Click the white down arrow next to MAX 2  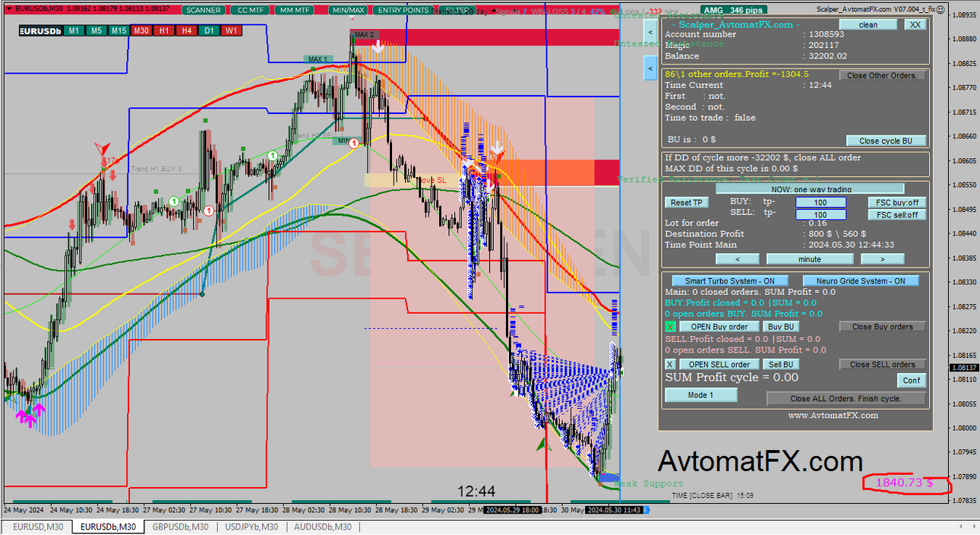(x=378, y=46)
